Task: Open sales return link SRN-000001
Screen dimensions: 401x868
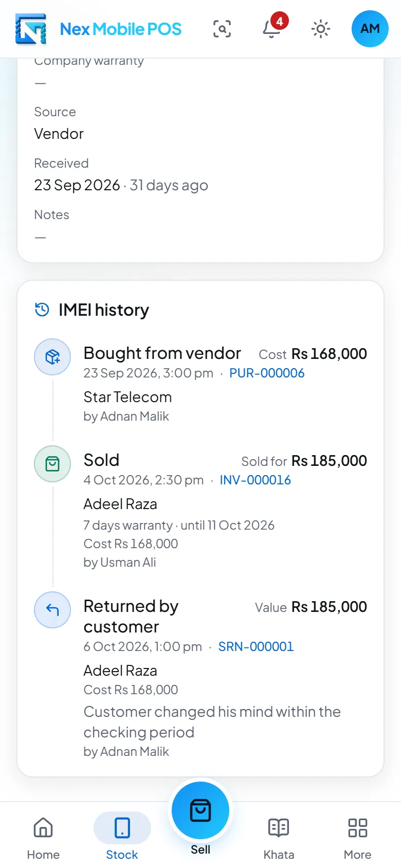Action: [x=256, y=647]
